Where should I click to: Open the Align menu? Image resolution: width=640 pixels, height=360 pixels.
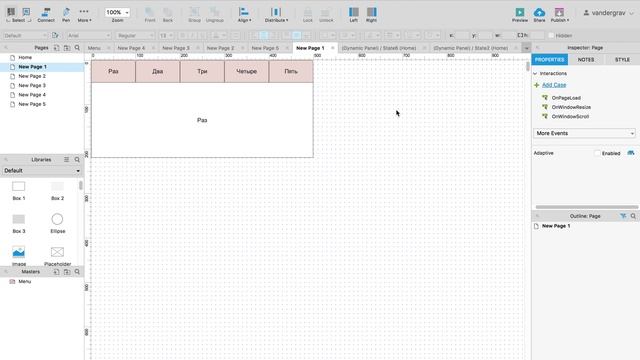244,15
